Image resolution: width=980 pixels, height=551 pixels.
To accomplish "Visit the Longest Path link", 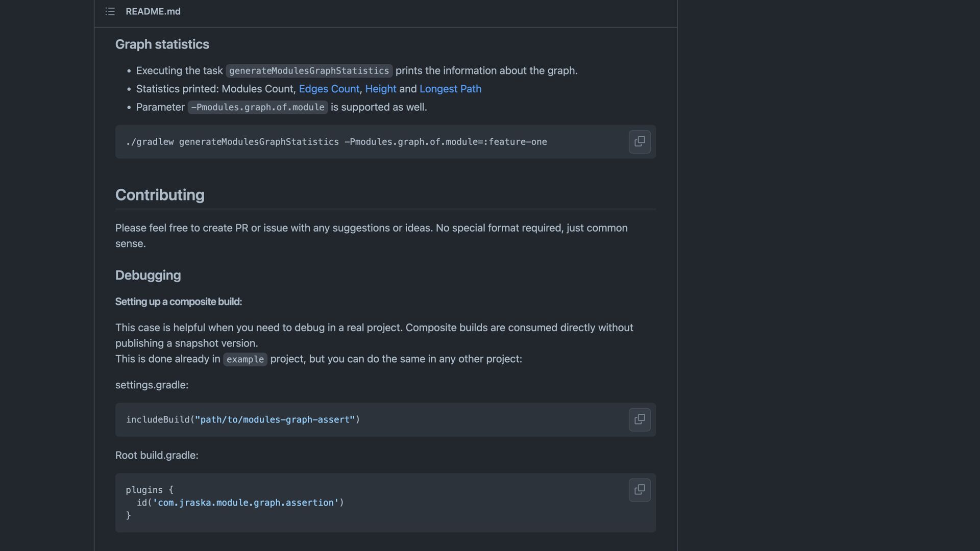I will (x=450, y=89).
